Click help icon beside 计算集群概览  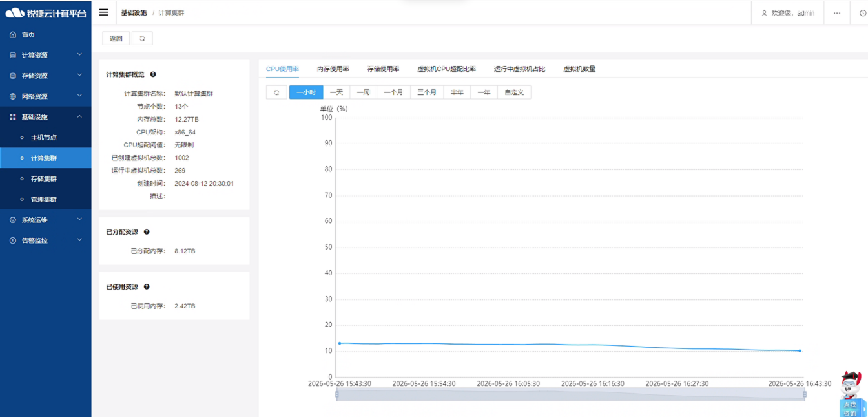click(x=153, y=74)
